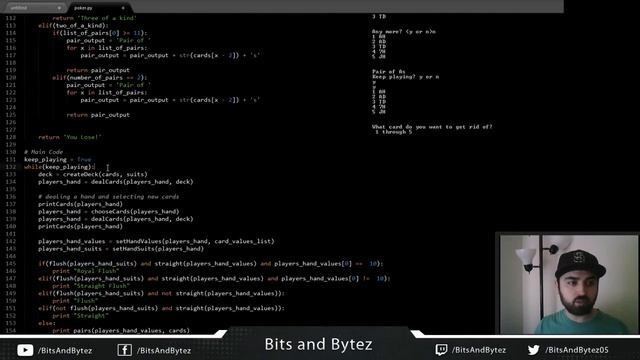Image resolution: width=640 pixels, height=360 pixels.
Task: Click the 'elif(two_of_a_kind):' line
Action: (73, 25)
